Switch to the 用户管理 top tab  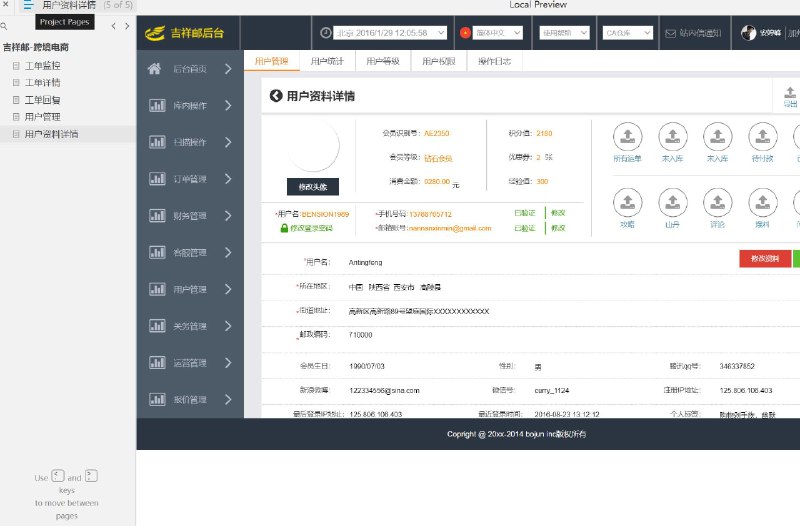(271, 61)
